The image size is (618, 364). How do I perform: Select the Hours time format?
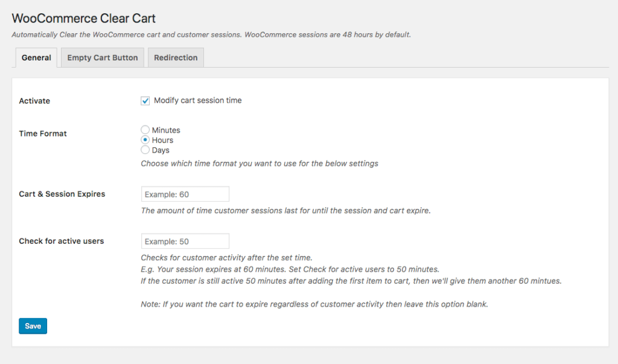(x=145, y=139)
